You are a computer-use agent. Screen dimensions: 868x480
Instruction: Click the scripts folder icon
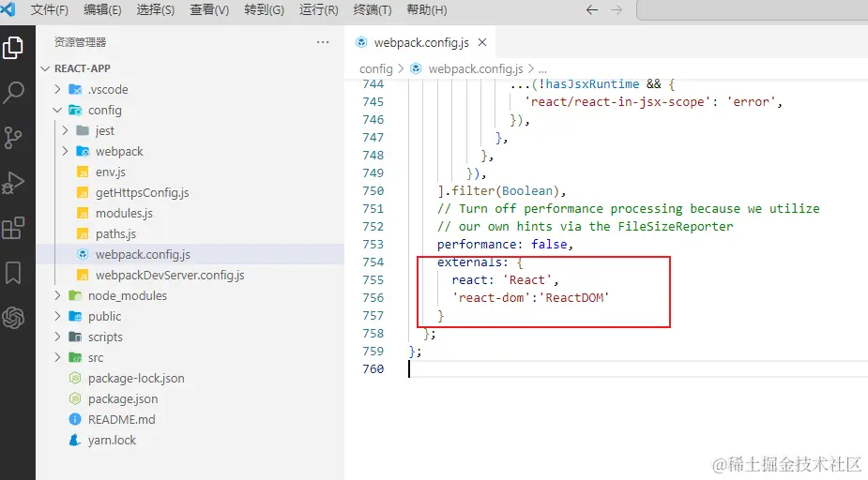pos(75,337)
